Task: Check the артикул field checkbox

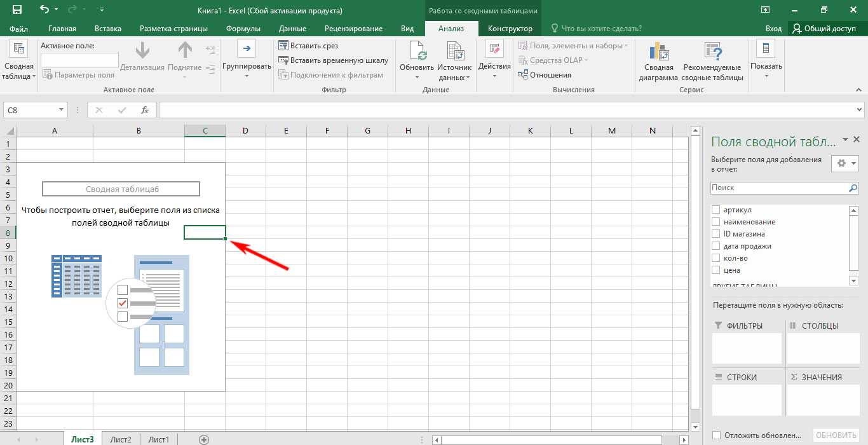Action: 716,210
